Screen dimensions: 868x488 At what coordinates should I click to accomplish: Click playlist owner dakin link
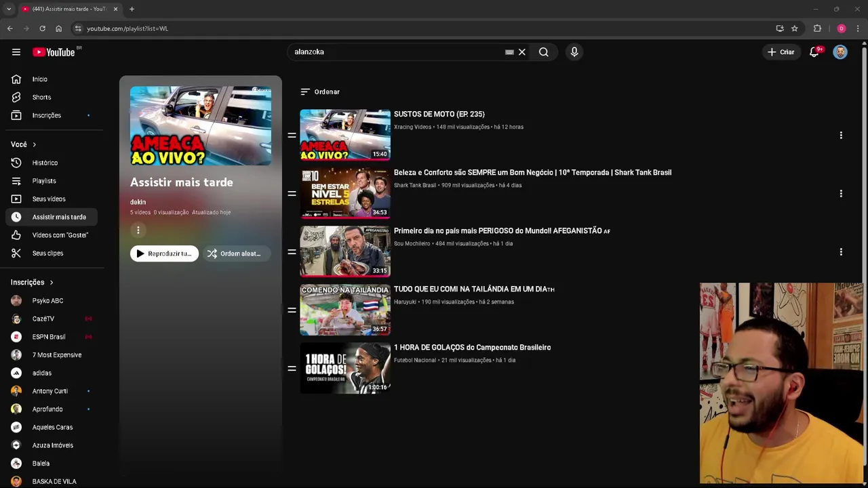coord(138,202)
